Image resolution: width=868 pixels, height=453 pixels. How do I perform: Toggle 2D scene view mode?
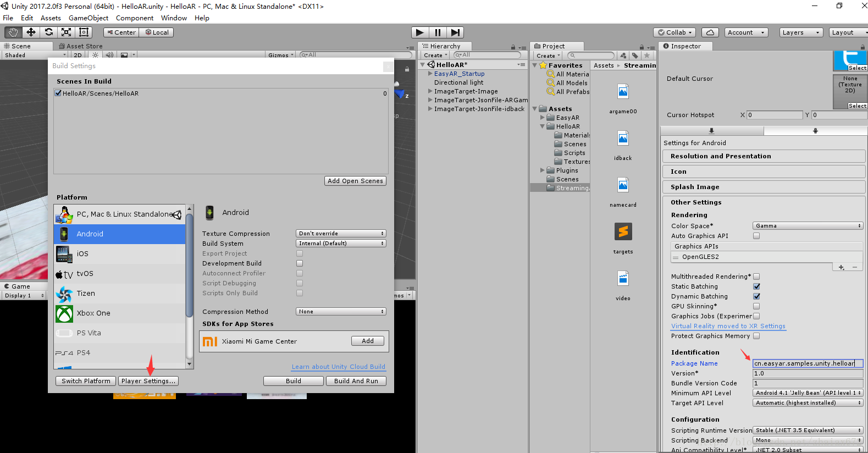[x=78, y=55]
